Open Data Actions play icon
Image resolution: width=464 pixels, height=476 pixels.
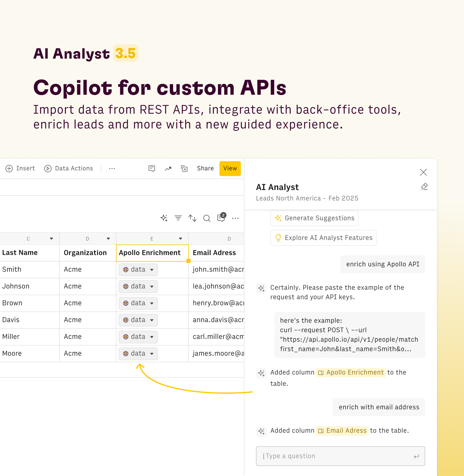click(x=48, y=168)
